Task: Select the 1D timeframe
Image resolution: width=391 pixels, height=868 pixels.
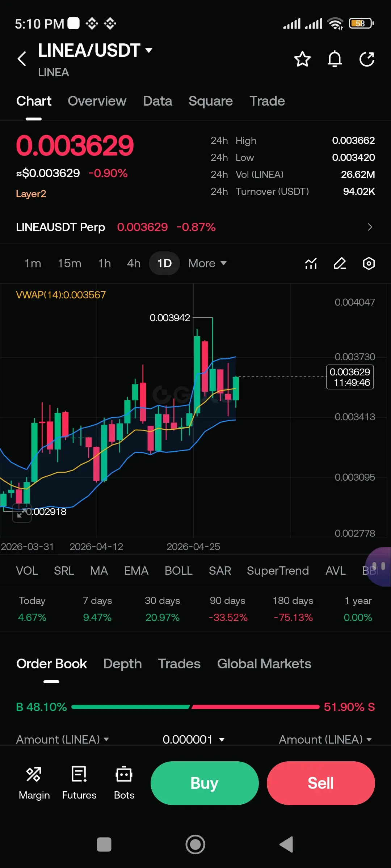Action: 164,263
